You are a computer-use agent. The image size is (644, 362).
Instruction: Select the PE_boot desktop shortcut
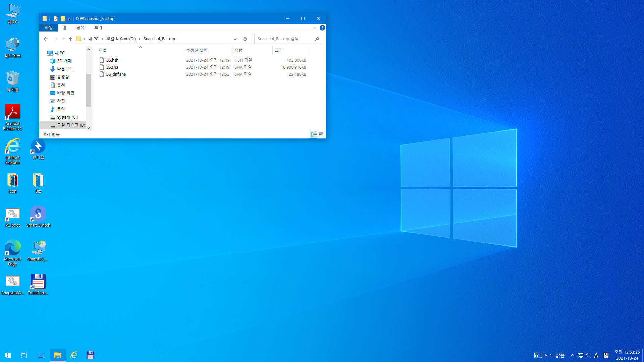click(x=13, y=217)
